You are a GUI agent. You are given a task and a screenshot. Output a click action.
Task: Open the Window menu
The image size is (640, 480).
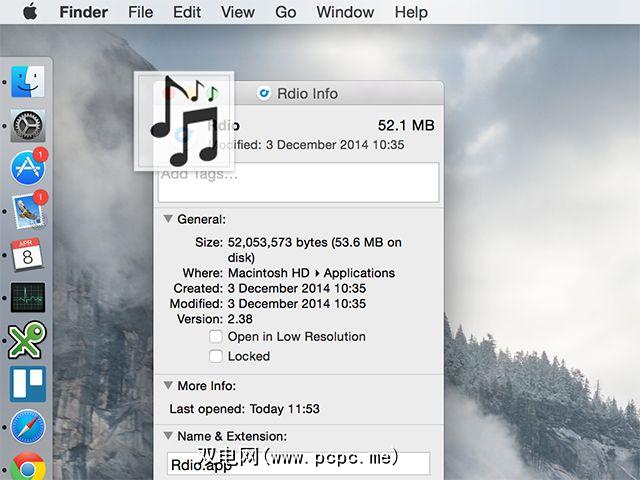[344, 13]
